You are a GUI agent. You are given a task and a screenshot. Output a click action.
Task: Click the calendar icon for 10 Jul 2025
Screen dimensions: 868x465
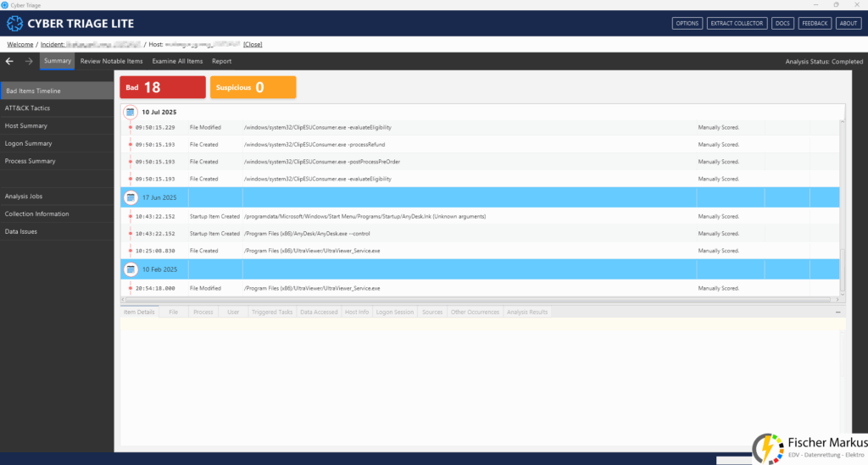[130, 112]
